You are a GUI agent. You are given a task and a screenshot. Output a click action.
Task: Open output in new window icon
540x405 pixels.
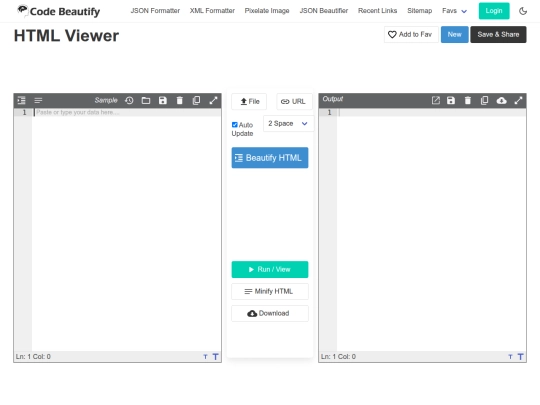436,100
